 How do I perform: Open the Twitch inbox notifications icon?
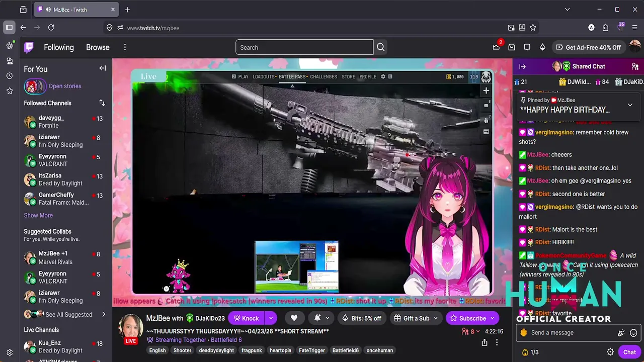point(512,47)
